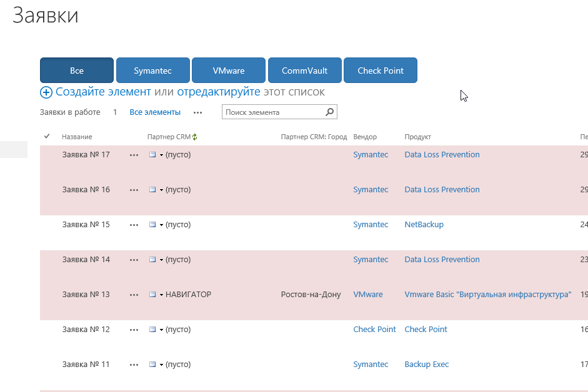Open the ellipsis menu for Заявка № 12

coord(134,330)
